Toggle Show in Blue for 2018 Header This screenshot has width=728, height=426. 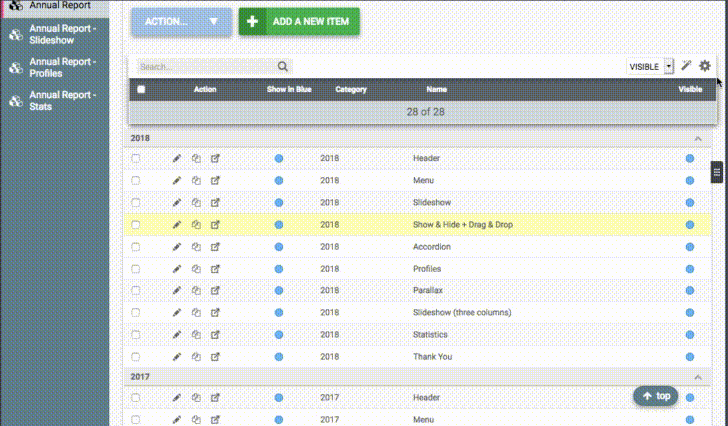click(x=279, y=159)
